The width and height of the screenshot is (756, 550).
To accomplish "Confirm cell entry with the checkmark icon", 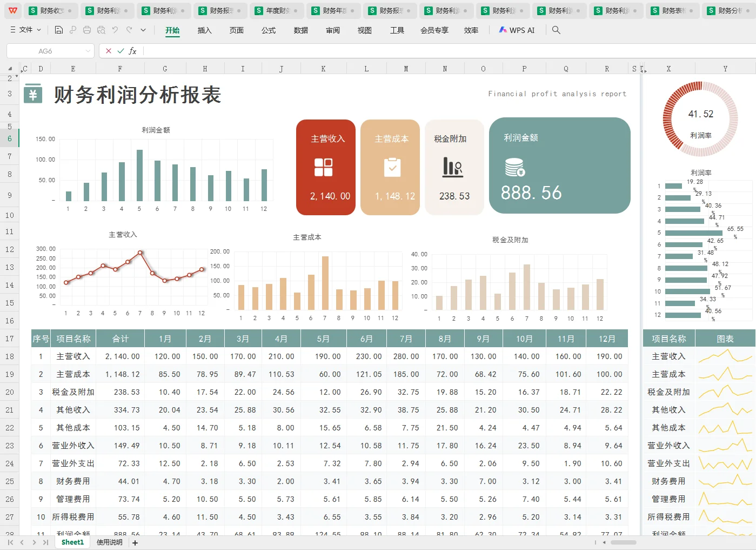I will click(x=120, y=50).
